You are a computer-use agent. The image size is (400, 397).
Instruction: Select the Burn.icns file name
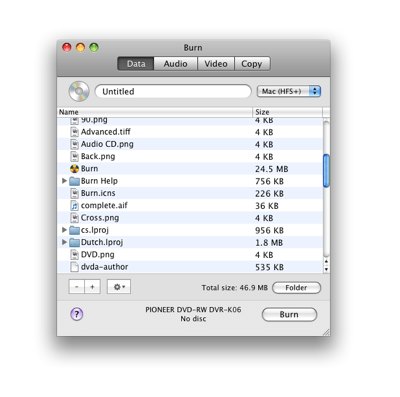(x=98, y=193)
